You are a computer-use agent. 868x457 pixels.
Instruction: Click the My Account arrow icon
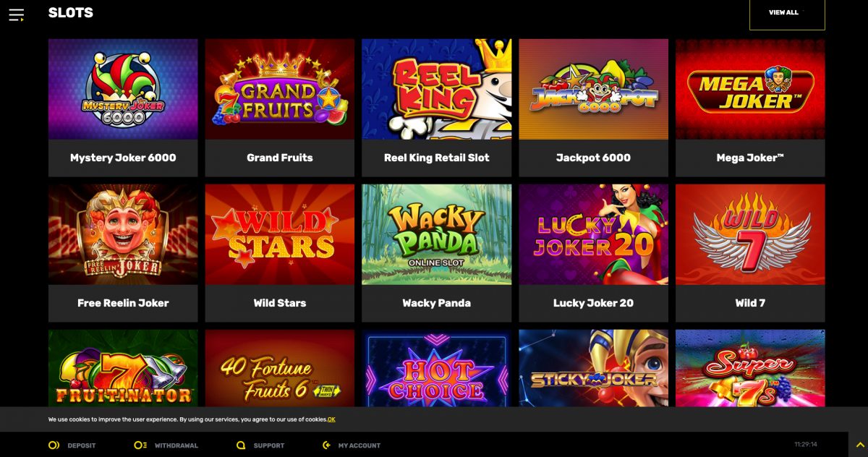[x=327, y=445]
